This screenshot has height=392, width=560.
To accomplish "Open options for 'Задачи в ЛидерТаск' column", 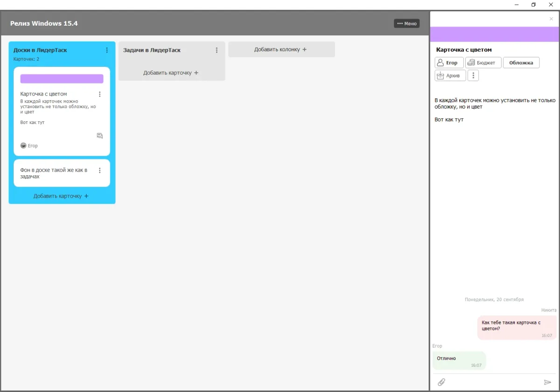I will tap(217, 50).
